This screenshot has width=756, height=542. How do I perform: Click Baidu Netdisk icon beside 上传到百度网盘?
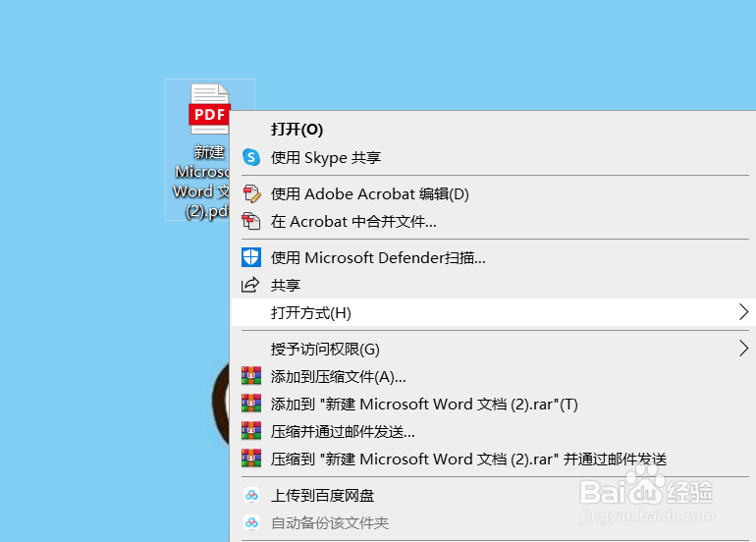pyautogui.click(x=251, y=495)
